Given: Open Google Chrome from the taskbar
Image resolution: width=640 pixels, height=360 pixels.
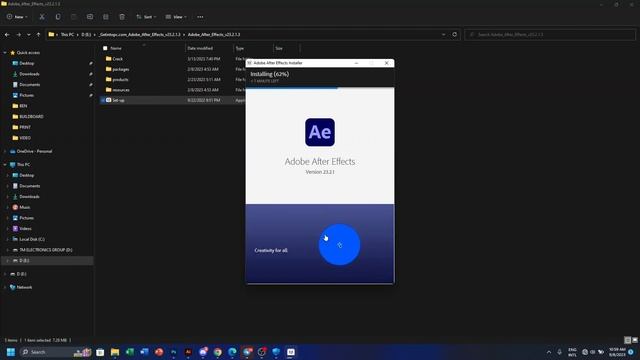Looking at the screenshot, I should click(x=218, y=352).
